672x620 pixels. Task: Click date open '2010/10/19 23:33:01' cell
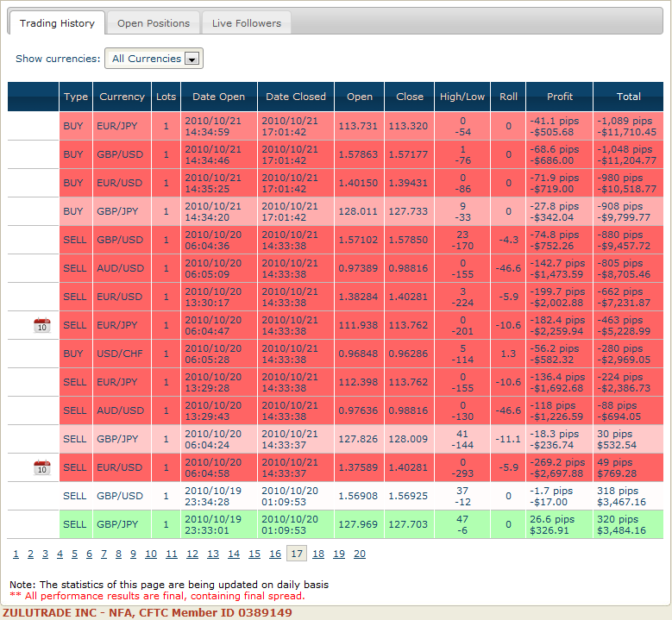[x=219, y=524]
